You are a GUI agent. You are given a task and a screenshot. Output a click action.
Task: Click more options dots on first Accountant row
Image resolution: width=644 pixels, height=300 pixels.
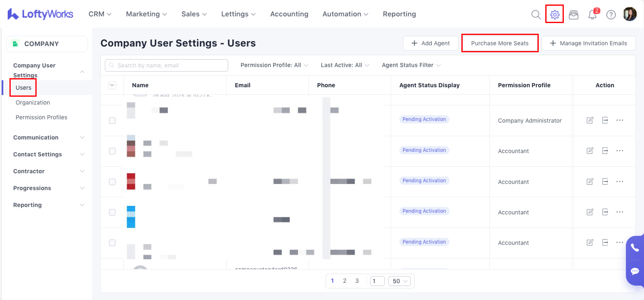(x=620, y=151)
